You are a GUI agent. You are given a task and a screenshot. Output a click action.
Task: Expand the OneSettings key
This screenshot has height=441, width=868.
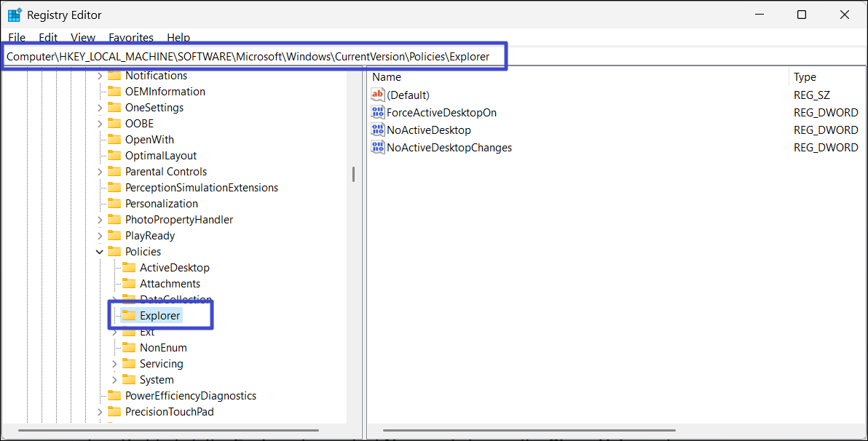[100, 108]
